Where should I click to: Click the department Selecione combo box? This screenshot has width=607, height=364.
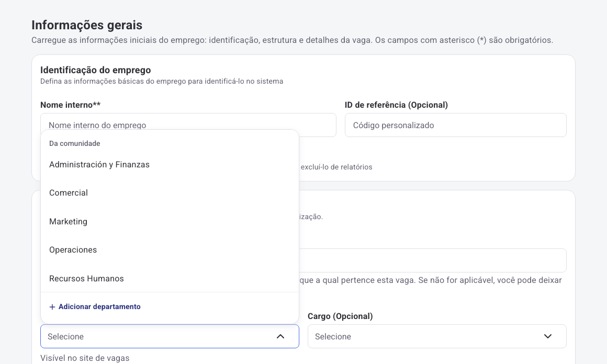[x=170, y=336]
